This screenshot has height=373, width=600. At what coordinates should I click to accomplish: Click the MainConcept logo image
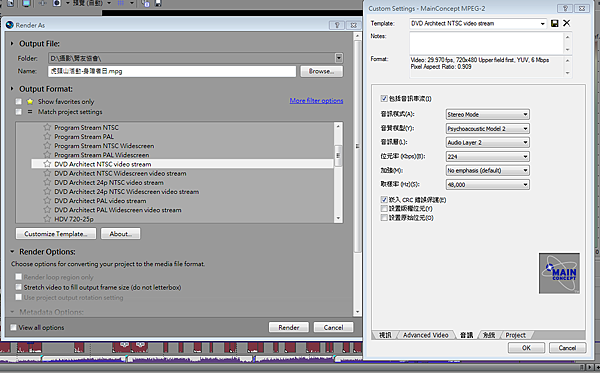pos(559,273)
